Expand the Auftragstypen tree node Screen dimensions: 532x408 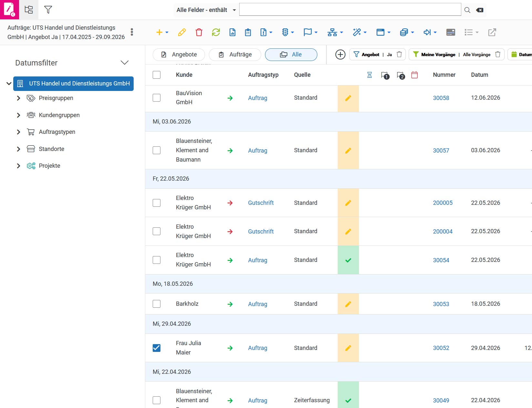coord(18,132)
